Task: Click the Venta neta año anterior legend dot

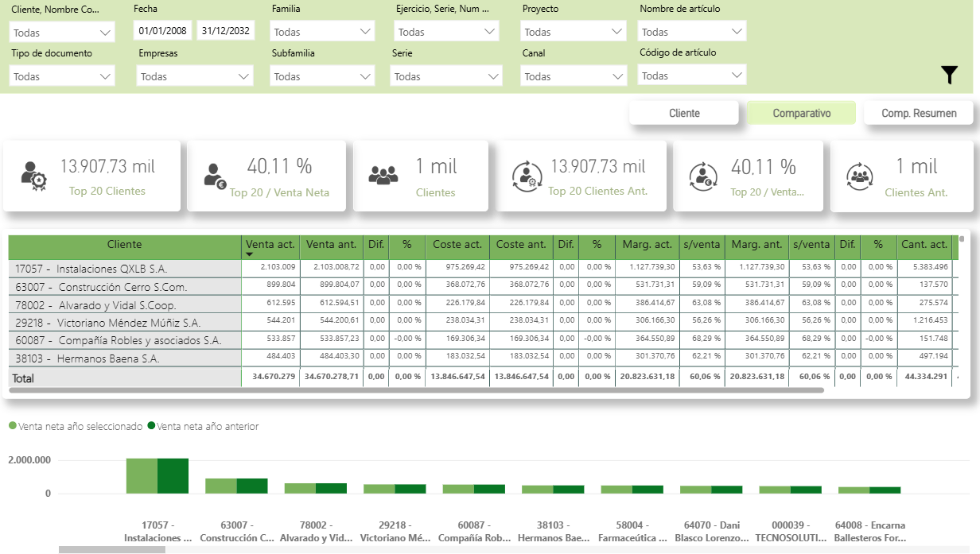Action: tap(151, 426)
